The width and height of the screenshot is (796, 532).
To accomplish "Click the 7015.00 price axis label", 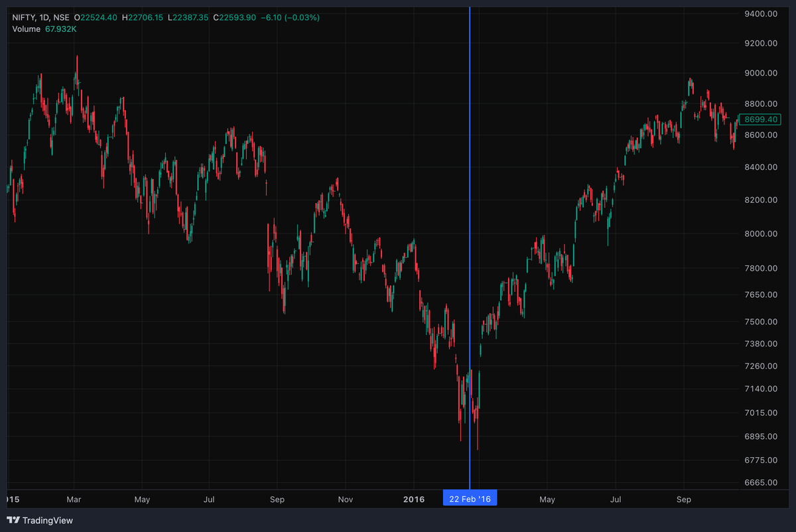I will point(761,413).
